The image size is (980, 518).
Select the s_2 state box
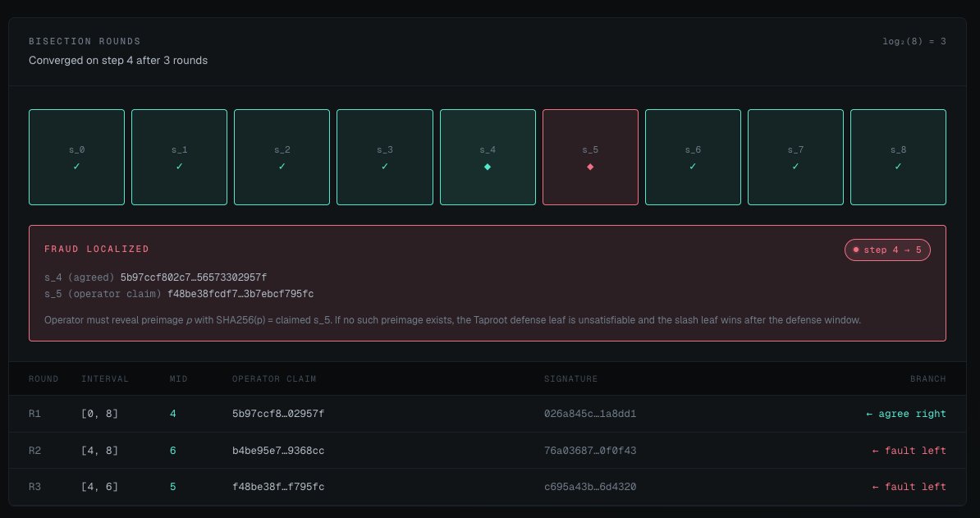(x=282, y=158)
